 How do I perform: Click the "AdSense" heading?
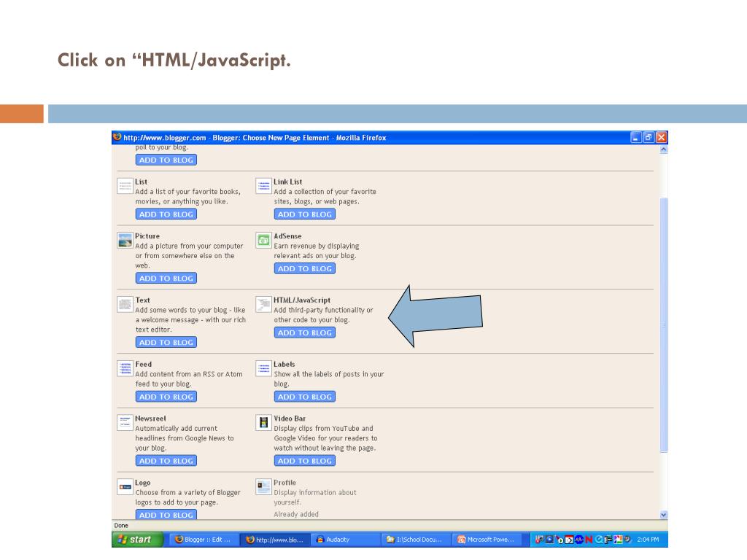coord(287,236)
